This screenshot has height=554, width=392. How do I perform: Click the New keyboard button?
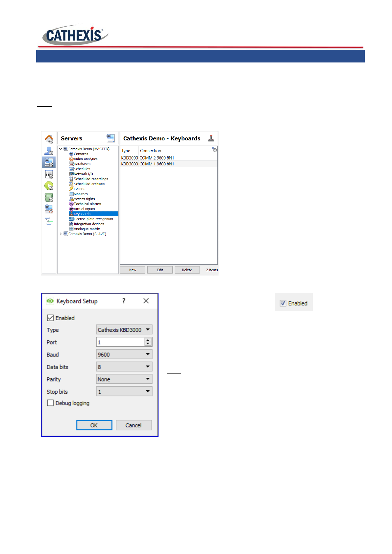(x=133, y=270)
